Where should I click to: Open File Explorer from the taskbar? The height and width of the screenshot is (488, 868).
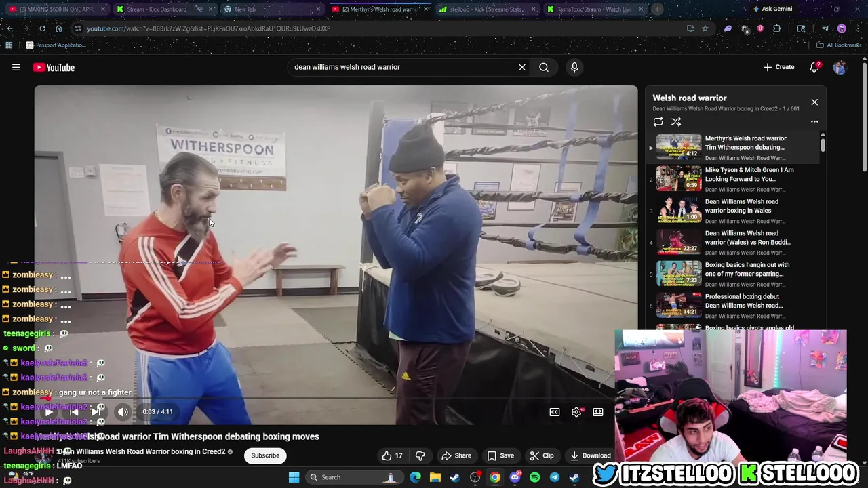(x=435, y=477)
